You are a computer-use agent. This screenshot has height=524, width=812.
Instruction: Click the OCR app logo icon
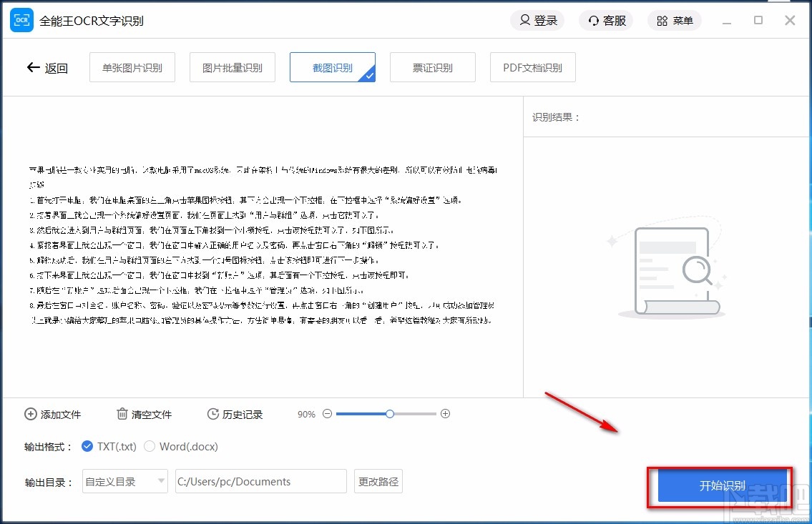pos(21,20)
